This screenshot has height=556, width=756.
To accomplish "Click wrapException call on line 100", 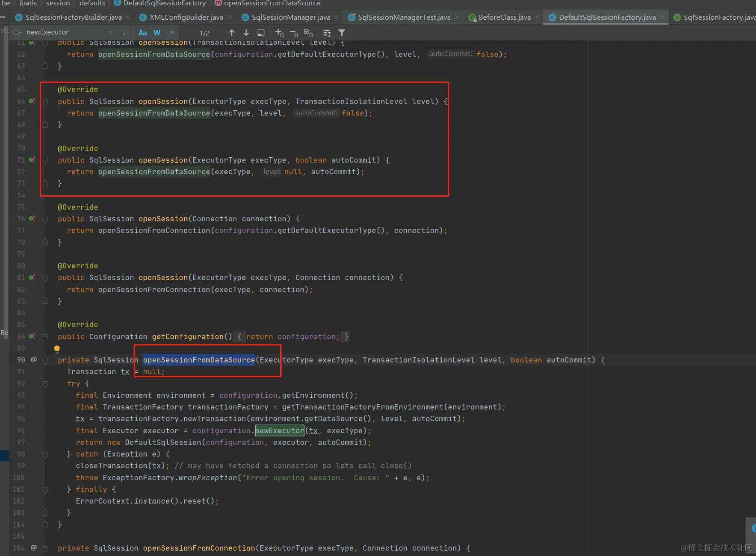I will click(208, 478).
